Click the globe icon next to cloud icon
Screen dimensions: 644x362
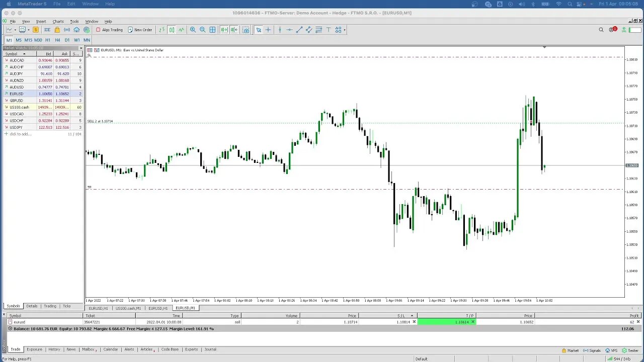87,30
